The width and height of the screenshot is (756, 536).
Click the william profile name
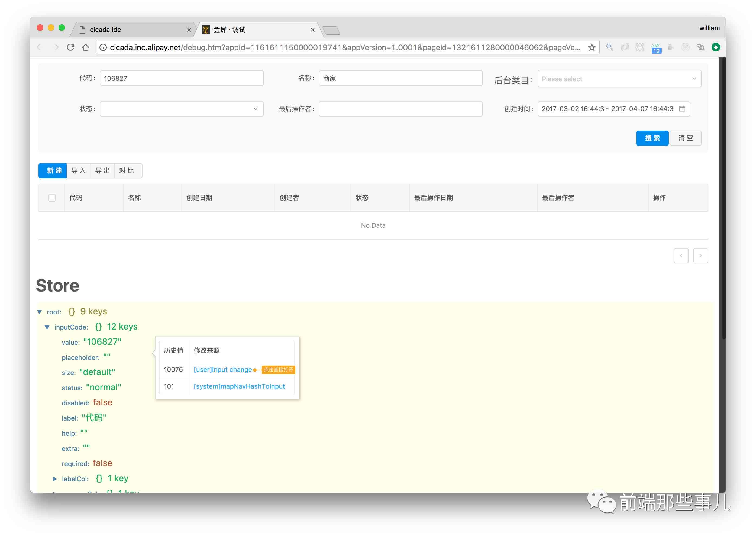(x=709, y=28)
